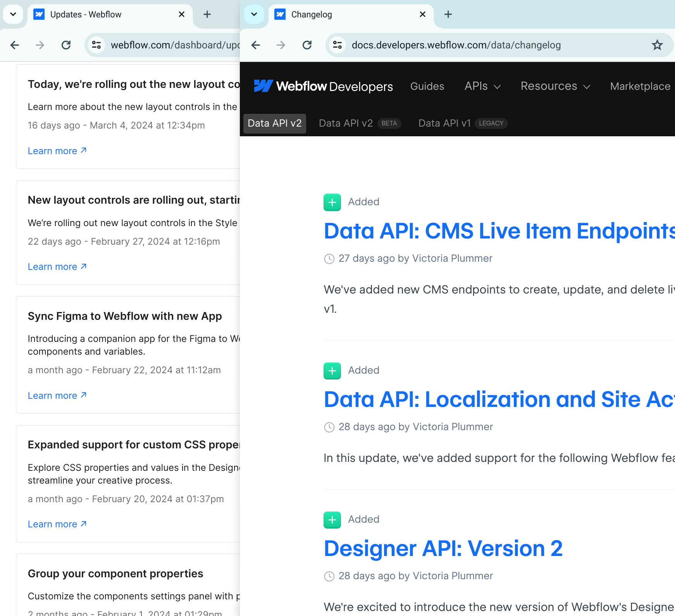Open new tab in Changelog window

coord(448,14)
